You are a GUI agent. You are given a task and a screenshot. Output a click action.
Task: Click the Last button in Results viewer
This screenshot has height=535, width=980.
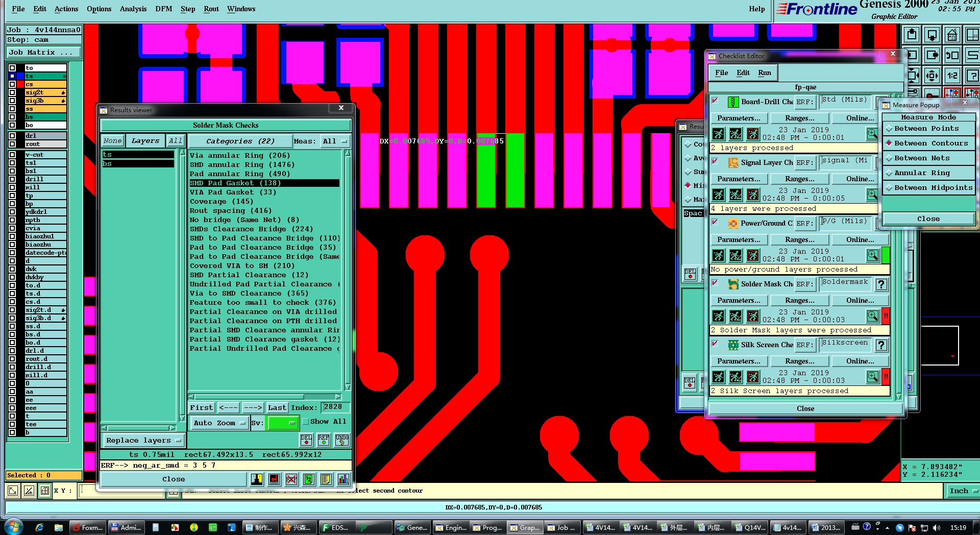tap(277, 407)
